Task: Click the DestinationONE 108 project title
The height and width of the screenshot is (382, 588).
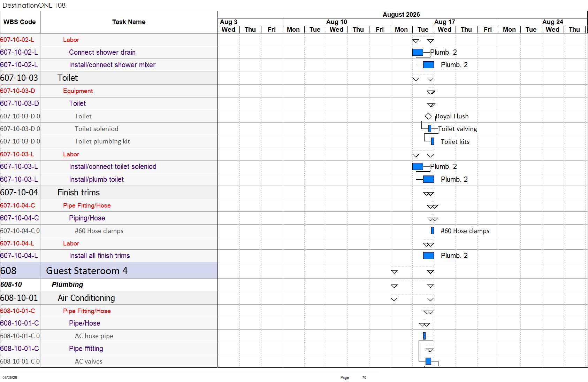Action: (34, 5)
